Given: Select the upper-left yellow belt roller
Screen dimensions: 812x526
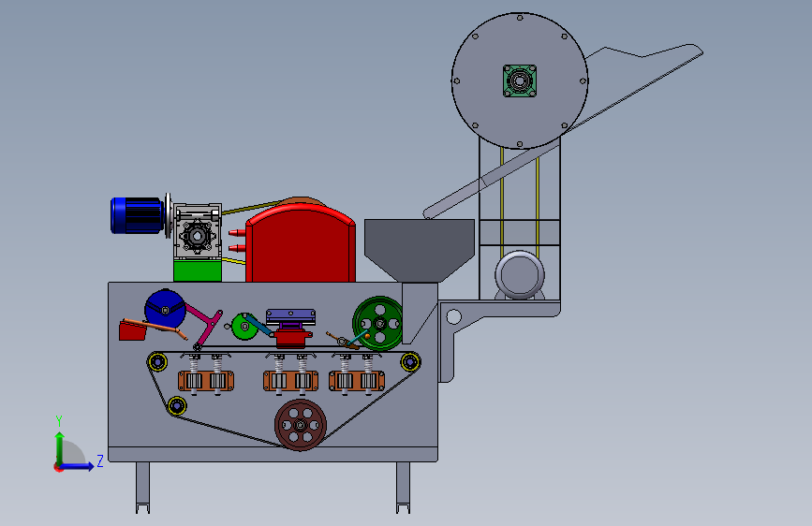Looking at the screenshot, I should tap(157, 362).
